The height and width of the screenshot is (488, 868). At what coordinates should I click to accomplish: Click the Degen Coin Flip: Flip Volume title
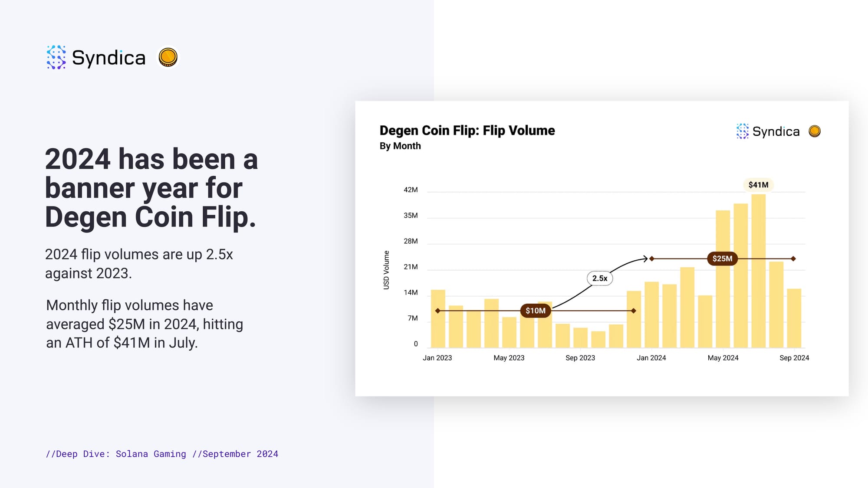pyautogui.click(x=467, y=131)
